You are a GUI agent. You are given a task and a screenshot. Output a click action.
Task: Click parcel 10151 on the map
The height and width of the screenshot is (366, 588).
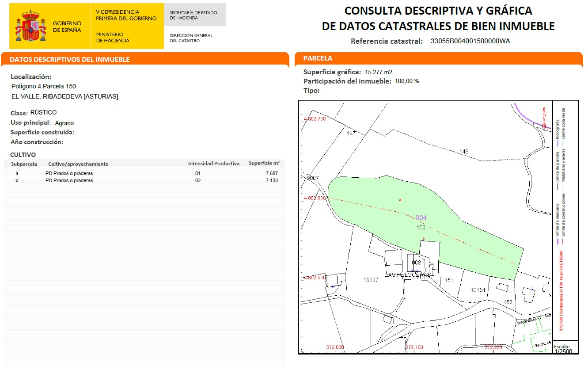478,290
